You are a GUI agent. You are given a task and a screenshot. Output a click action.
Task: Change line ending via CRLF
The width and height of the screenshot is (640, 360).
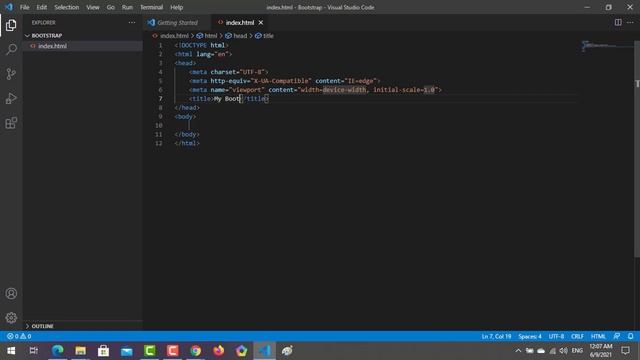[x=577, y=336]
